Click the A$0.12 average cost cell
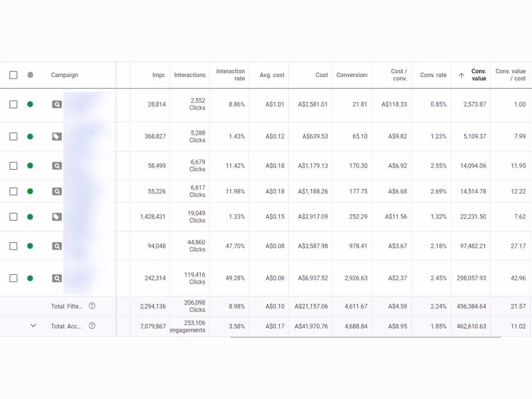 275,136
